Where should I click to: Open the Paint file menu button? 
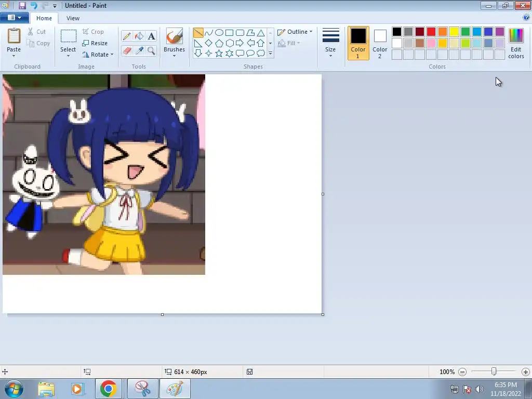click(x=14, y=18)
